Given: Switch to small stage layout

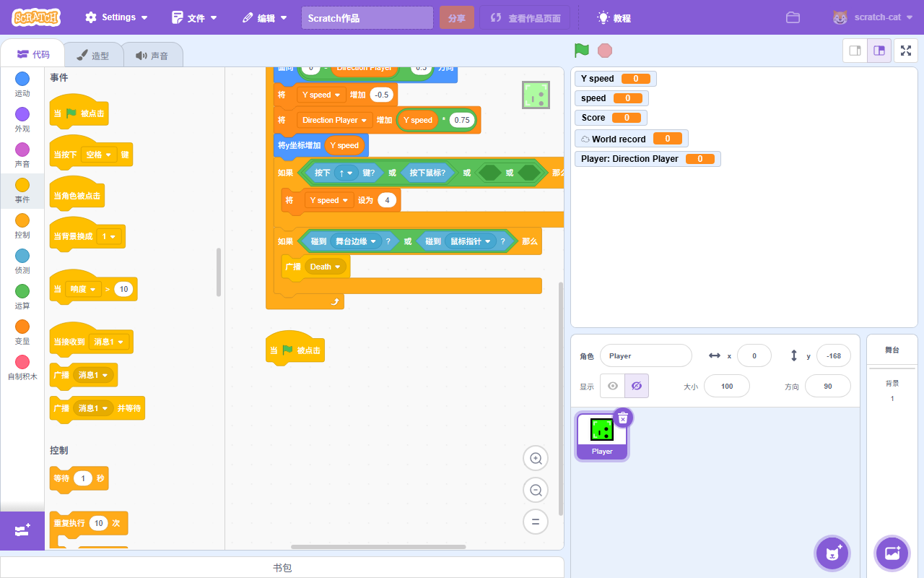Looking at the screenshot, I should pos(855,51).
